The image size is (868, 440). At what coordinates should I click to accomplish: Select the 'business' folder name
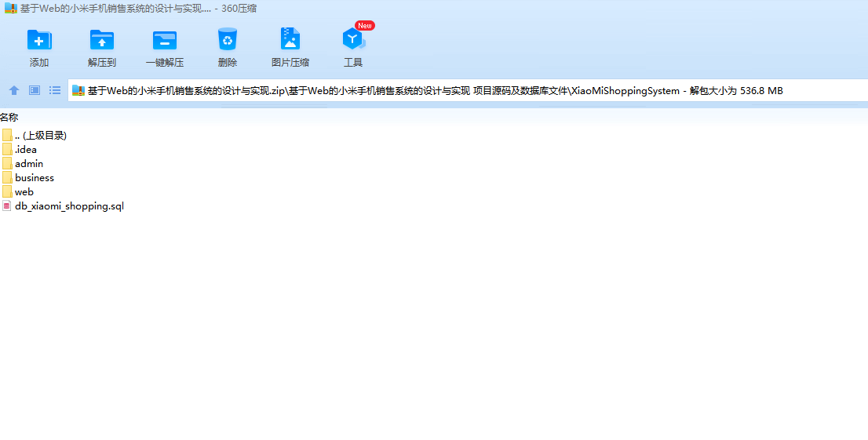35,178
